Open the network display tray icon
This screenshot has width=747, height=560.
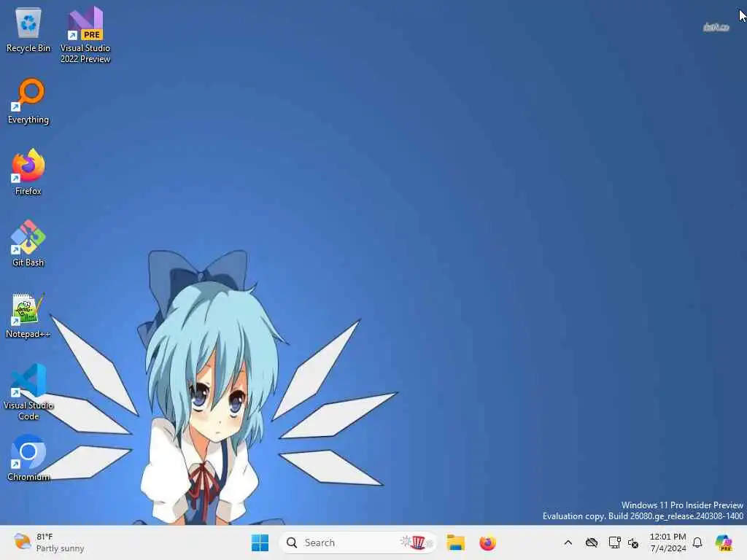click(614, 542)
